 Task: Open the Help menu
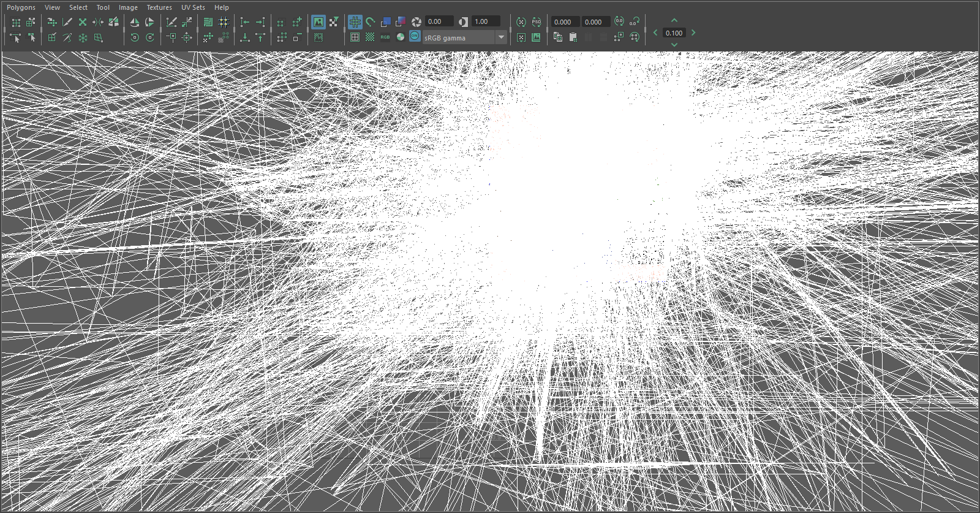[222, 7]
